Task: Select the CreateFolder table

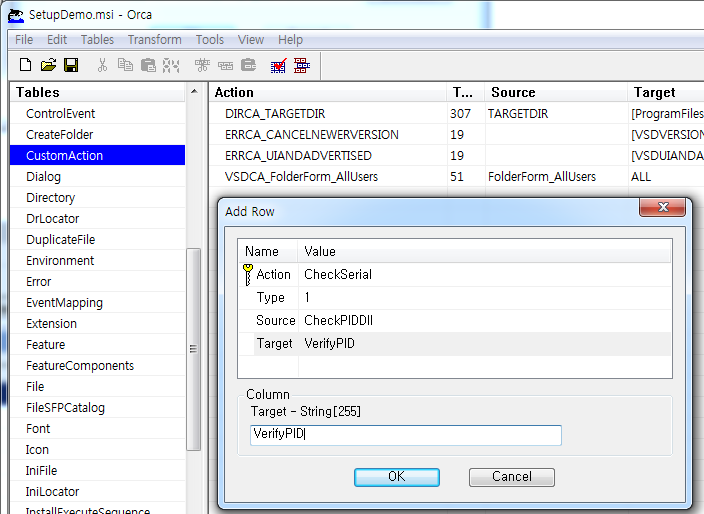Action: point(97,135)
